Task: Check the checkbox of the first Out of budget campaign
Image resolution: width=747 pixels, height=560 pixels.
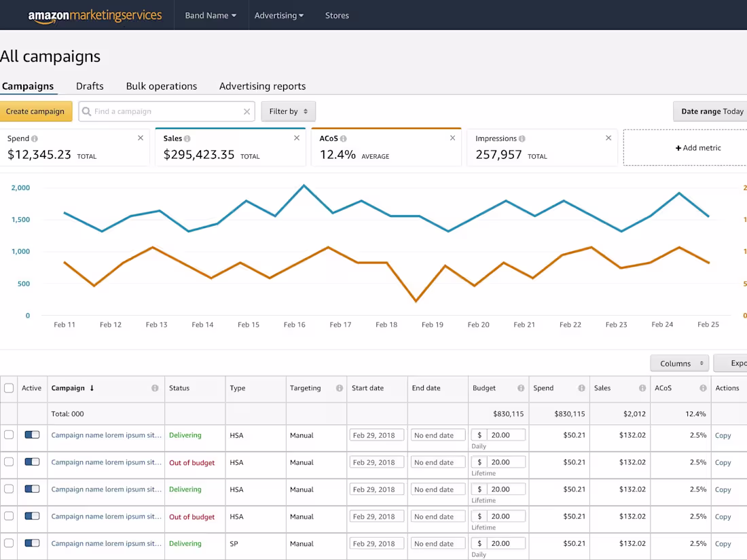Action: 9,462
